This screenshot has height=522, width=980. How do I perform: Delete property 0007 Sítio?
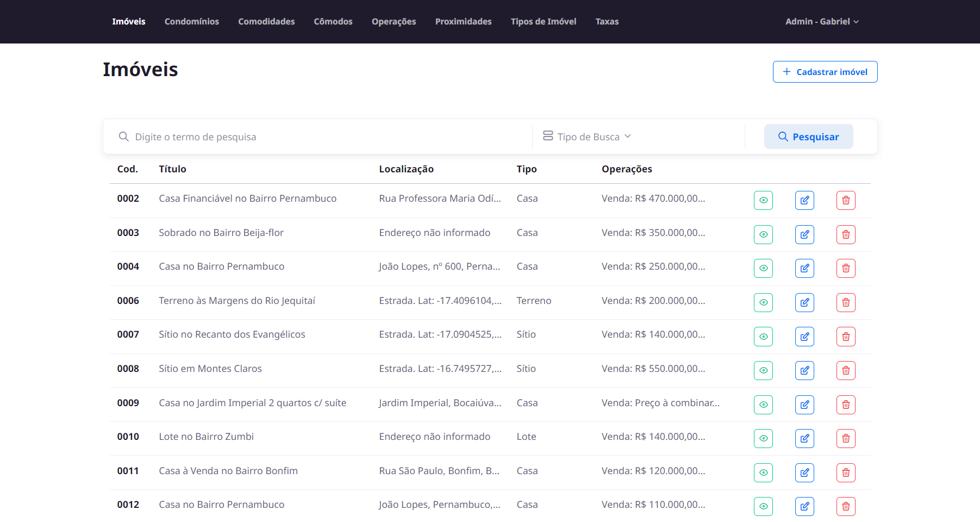click(x=846, y=336)
